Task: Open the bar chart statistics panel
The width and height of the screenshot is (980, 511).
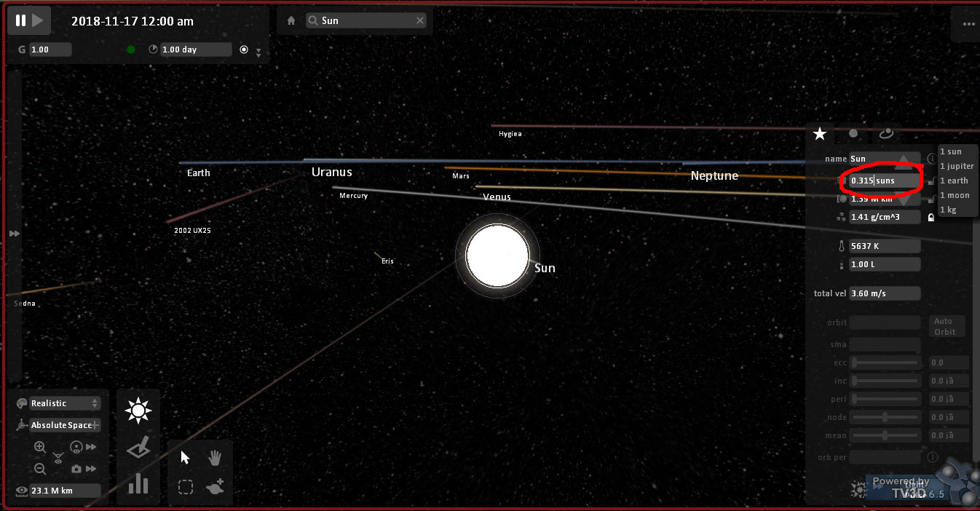Action: point(138,483)
